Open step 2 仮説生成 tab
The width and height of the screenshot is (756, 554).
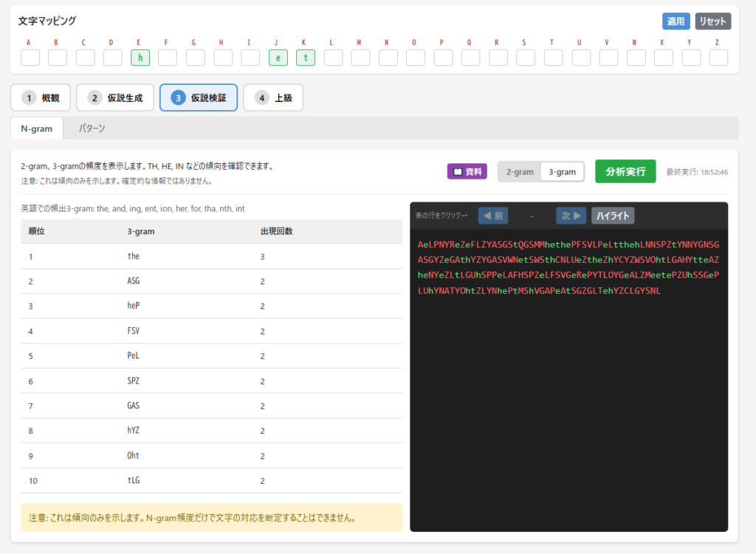pos(115,98)
